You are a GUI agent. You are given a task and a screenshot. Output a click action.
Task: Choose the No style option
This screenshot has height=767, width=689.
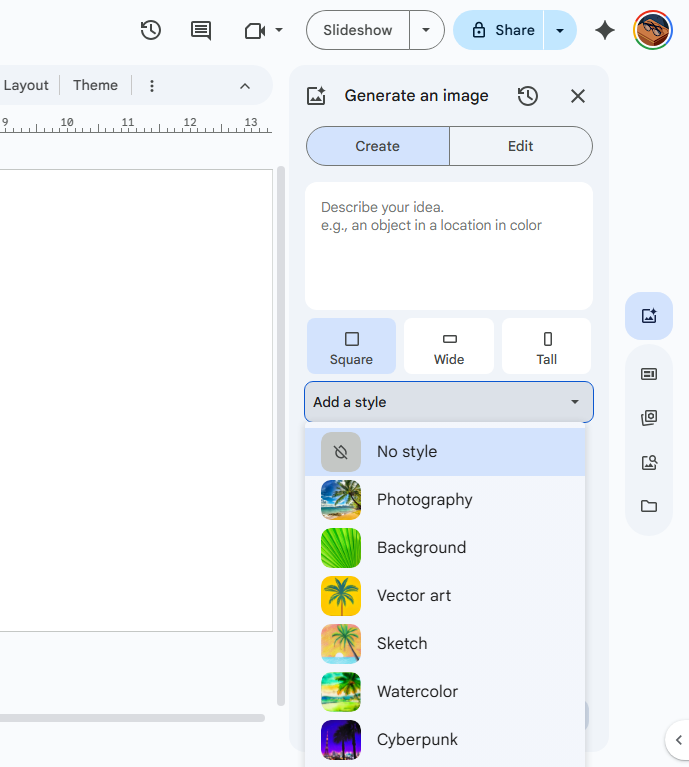point(445,451)
